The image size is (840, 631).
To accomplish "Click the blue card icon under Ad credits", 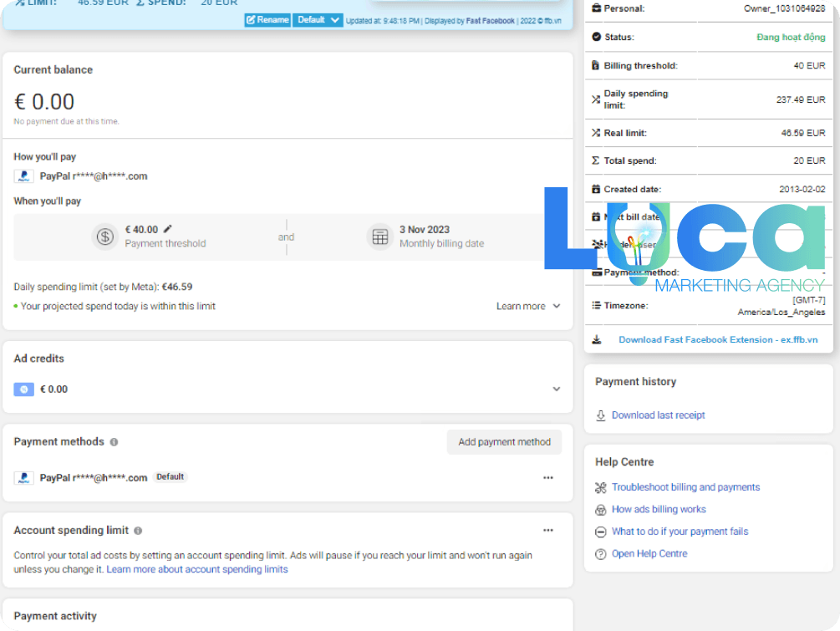I will [23, 389].
